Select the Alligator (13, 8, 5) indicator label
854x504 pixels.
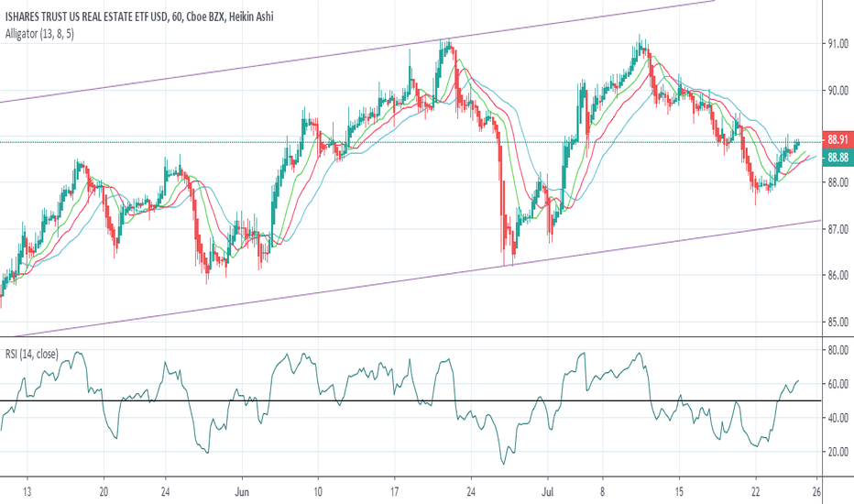(39, 34)
